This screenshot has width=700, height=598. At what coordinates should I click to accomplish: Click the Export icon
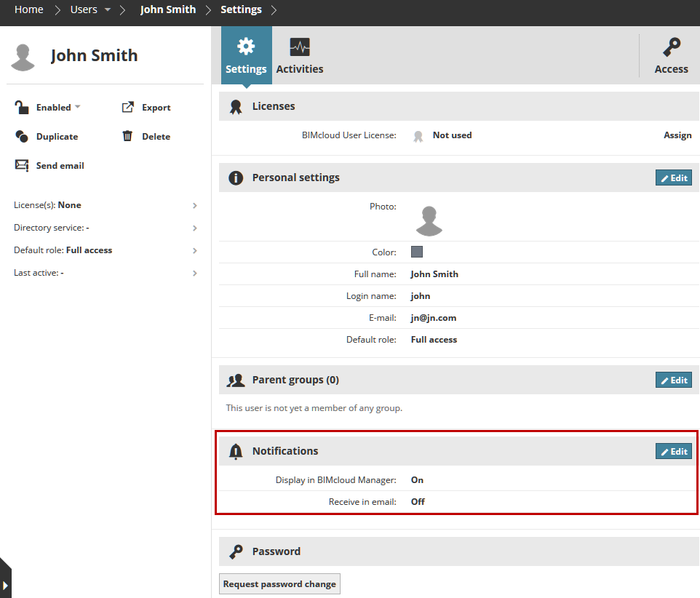[x=127, y=107]
